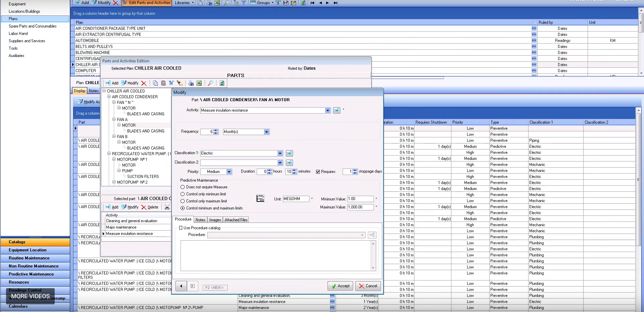Open the Classification 1 dropdown
This screenshot has width=644, height=312.
280,153
